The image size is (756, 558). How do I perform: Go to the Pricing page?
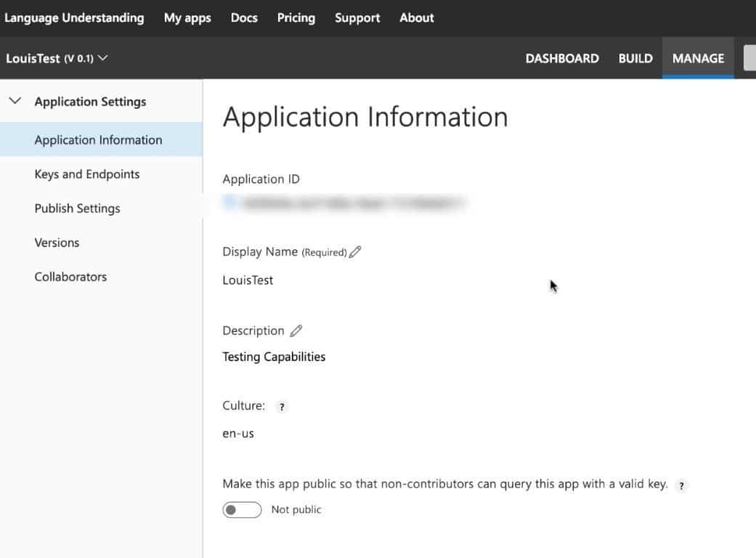click(296, 18)
